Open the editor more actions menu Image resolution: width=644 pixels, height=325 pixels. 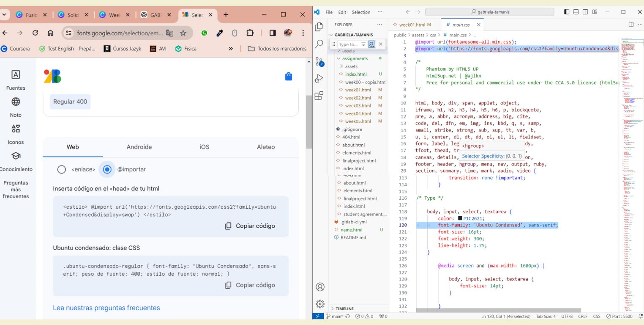point(640,25)
